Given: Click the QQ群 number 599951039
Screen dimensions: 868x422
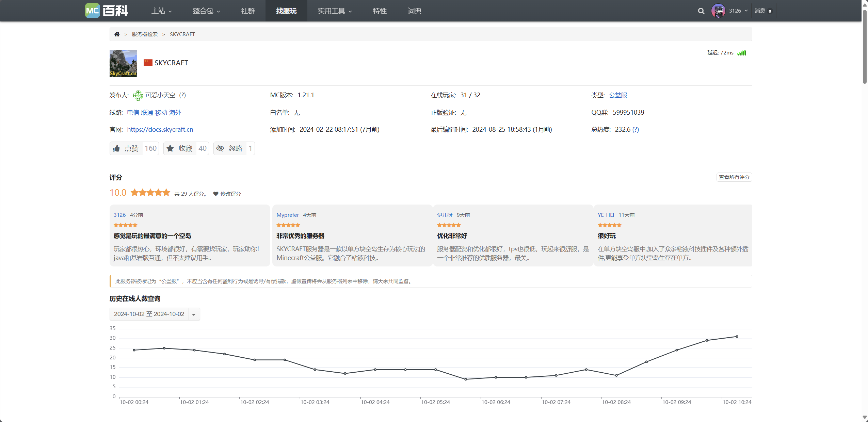Looking at the screenshot, I should 628,112.
